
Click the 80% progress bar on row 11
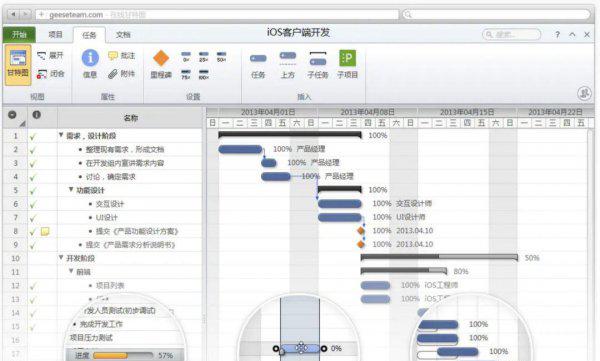404,271
